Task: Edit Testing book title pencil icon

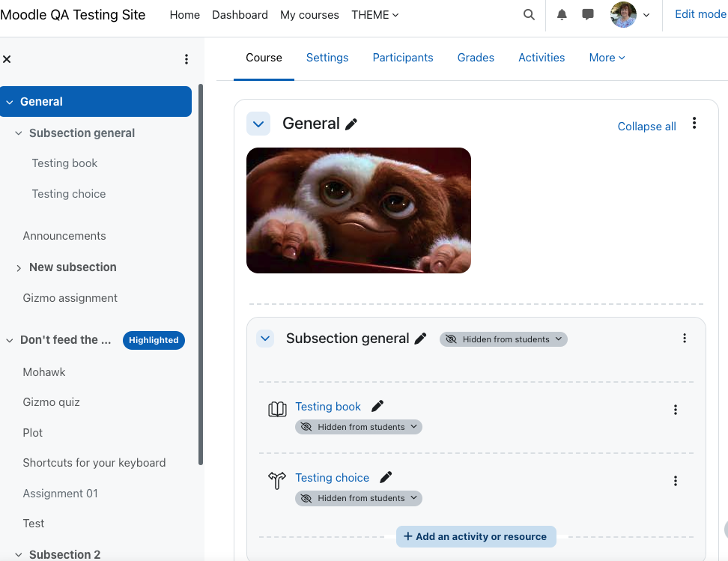Action: 377,407
